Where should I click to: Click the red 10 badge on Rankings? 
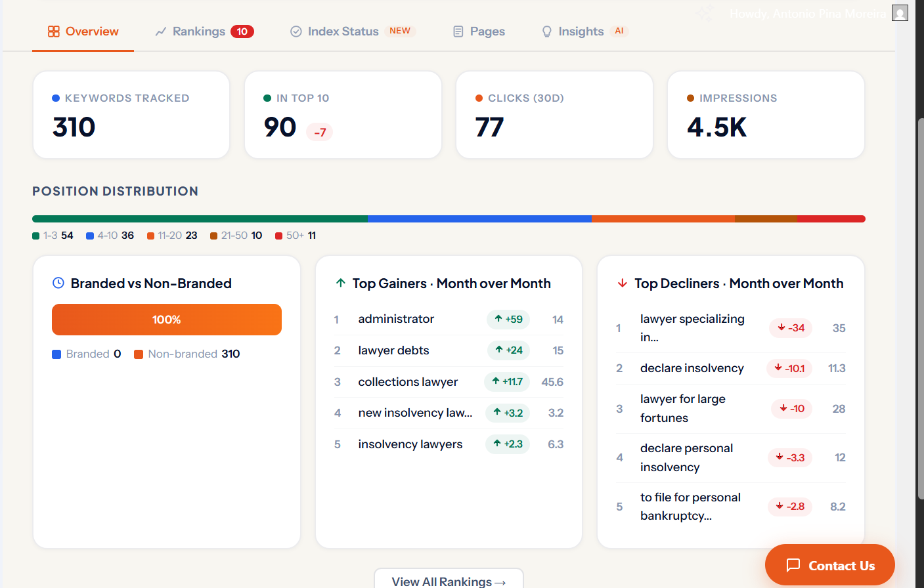click(242, 31)
